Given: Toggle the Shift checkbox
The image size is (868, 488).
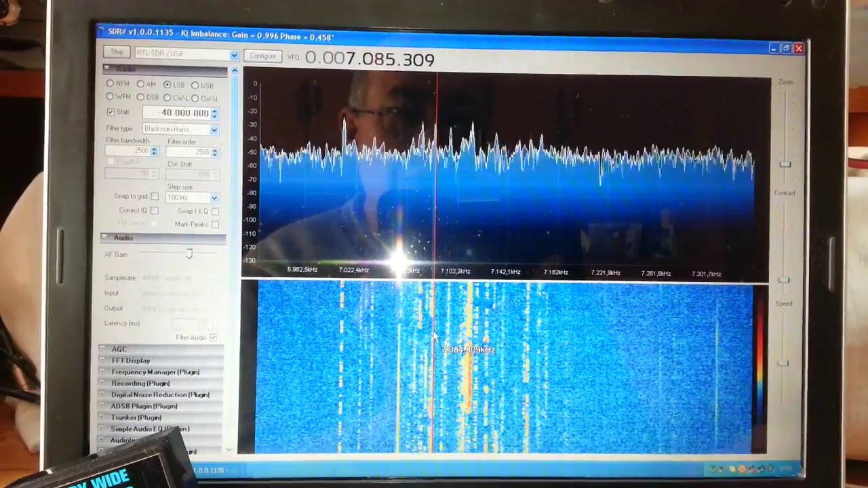Looking at the screenshot, I should 111,112.
